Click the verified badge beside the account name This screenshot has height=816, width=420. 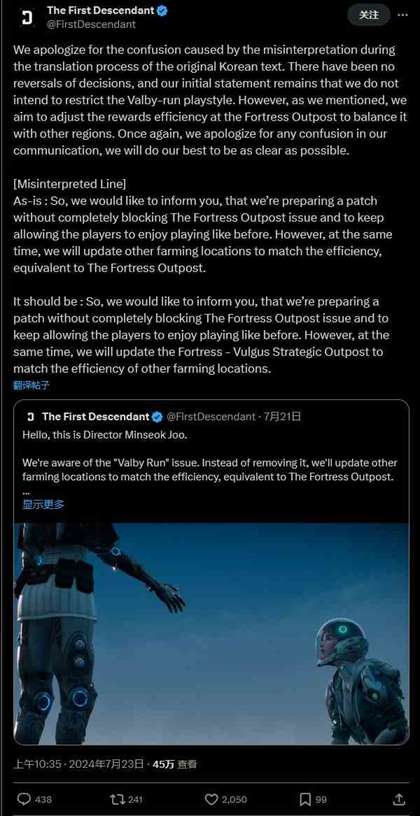(x=162, y=10)
